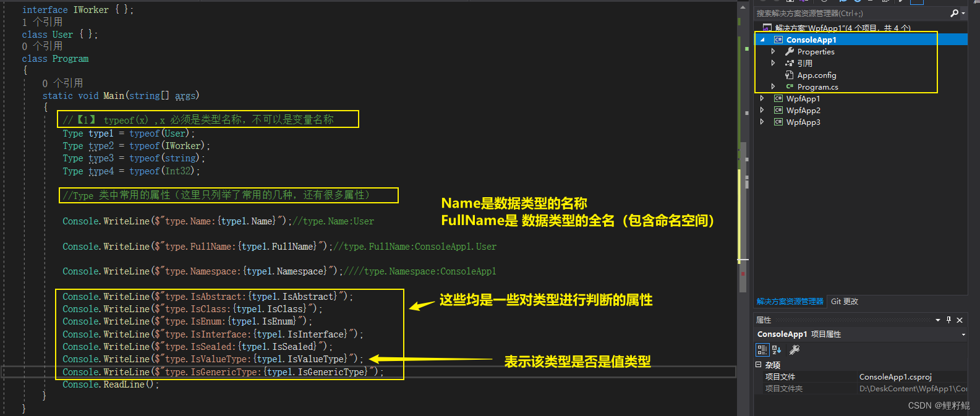980x416 pixels.
Task: Click the D:\DeskContent path value
Action: pos(913,389)
